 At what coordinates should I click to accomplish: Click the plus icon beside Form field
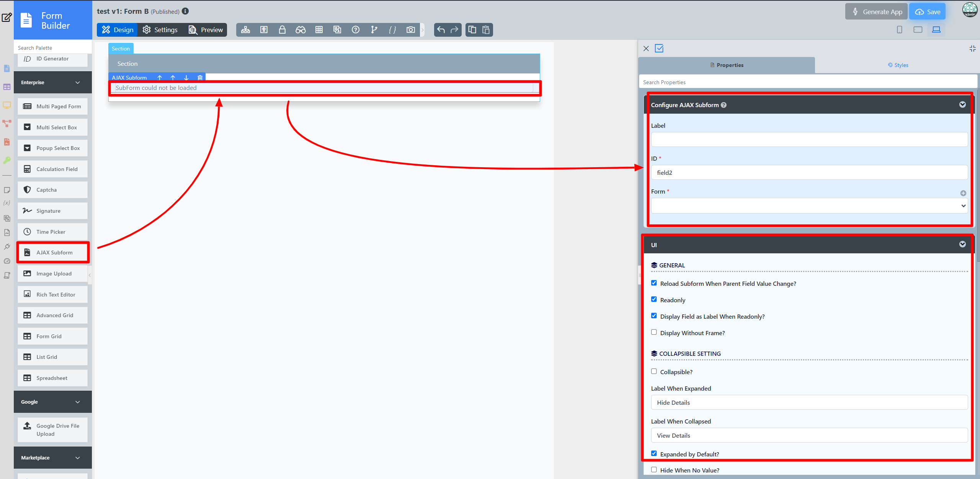click(x=963, y=193)
